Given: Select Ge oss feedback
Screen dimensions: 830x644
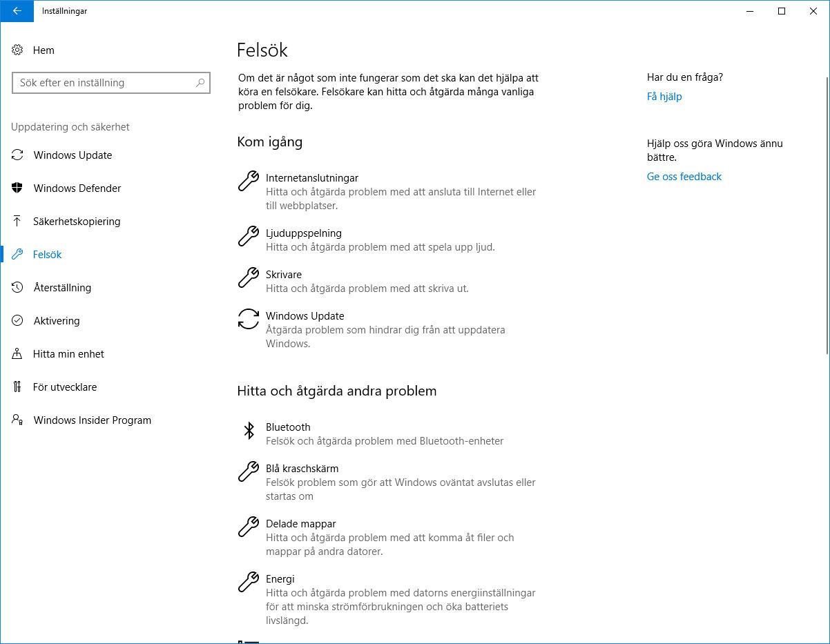Looking at the screenshot, I should (x=684, y=177).
